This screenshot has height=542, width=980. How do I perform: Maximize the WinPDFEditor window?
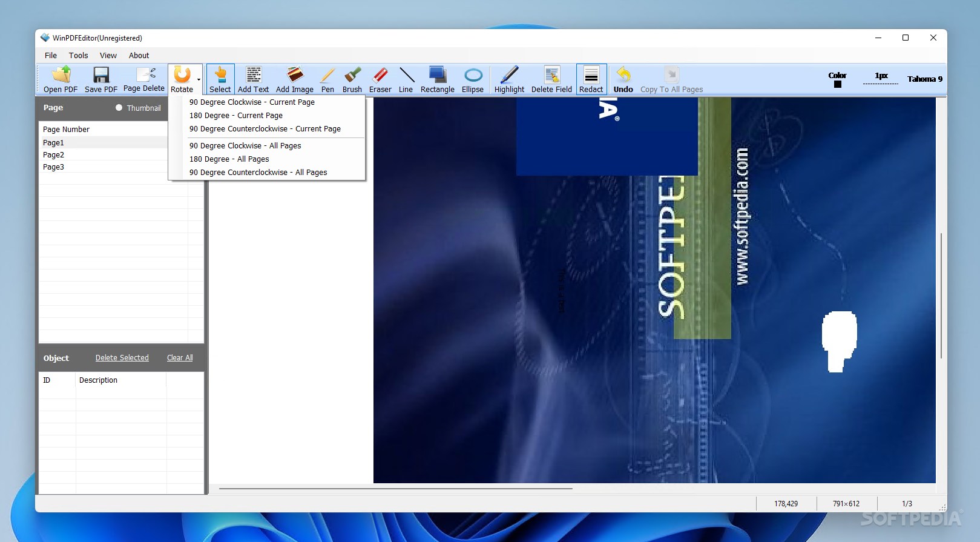(906, 38)
